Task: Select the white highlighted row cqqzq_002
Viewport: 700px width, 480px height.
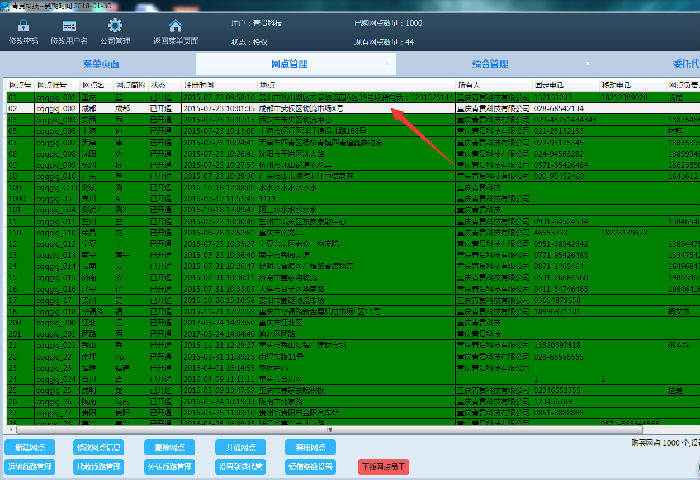Action: (300, 108)
